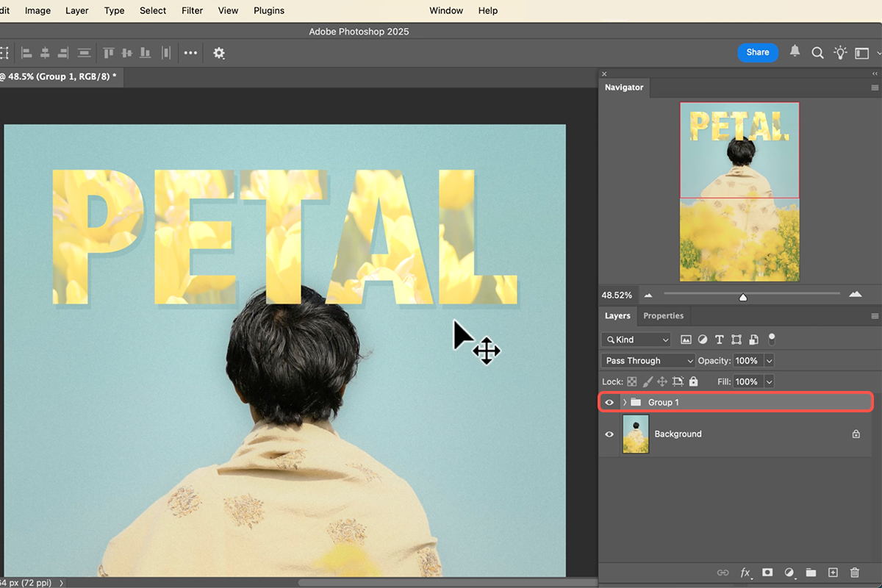Filter layers by type layers icon

719,340
